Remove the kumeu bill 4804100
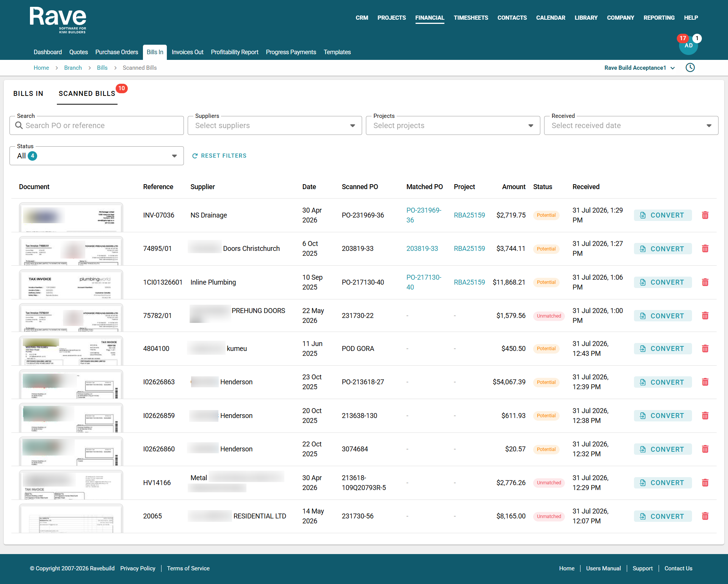The width and height of the screenshot is (728, 584). tap(705, 349)
